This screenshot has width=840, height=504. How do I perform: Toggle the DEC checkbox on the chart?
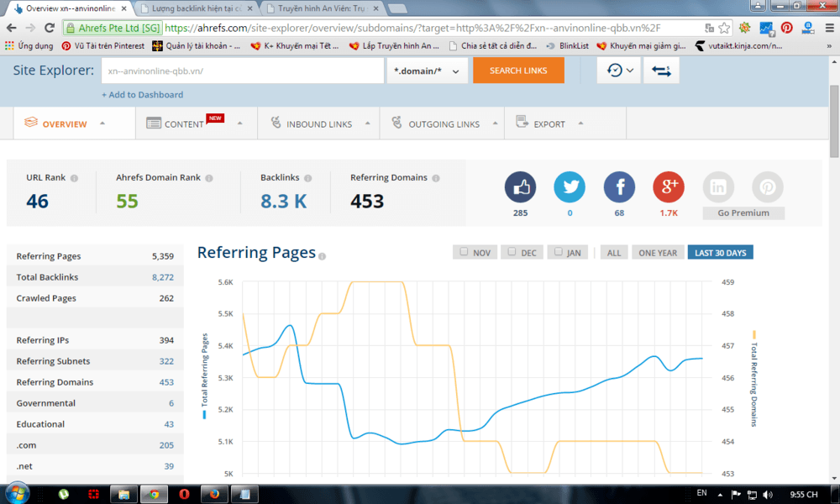click(512, 252)
